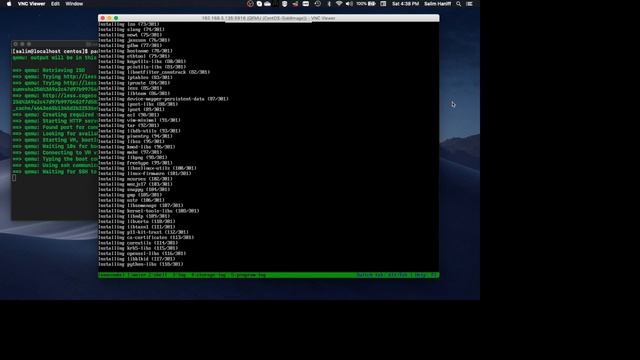Open the Window menu
The width and height of the screenshot is (640, 360).
[x=74, y=4]
